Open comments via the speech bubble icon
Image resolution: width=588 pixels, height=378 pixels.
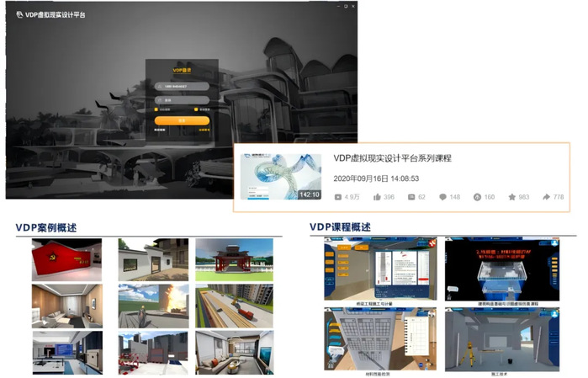coord(442,197)
